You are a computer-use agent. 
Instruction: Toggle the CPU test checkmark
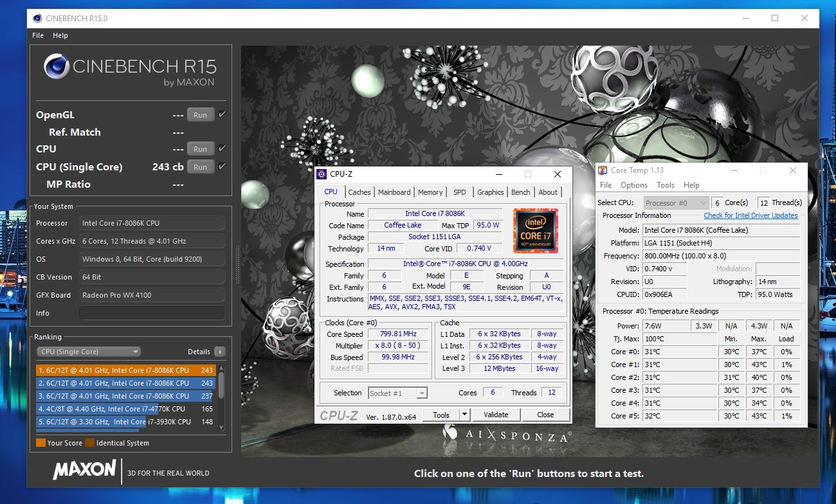tap(223, 148)
